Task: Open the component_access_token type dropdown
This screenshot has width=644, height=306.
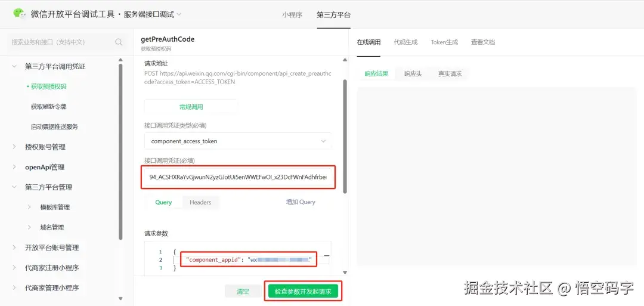Action: (238, 141)
